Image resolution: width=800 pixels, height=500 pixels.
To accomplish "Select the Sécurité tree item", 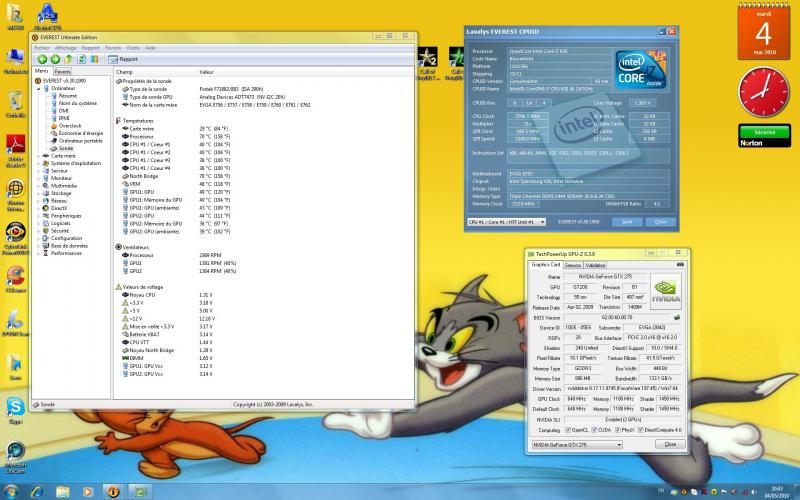I will point(60,231).
